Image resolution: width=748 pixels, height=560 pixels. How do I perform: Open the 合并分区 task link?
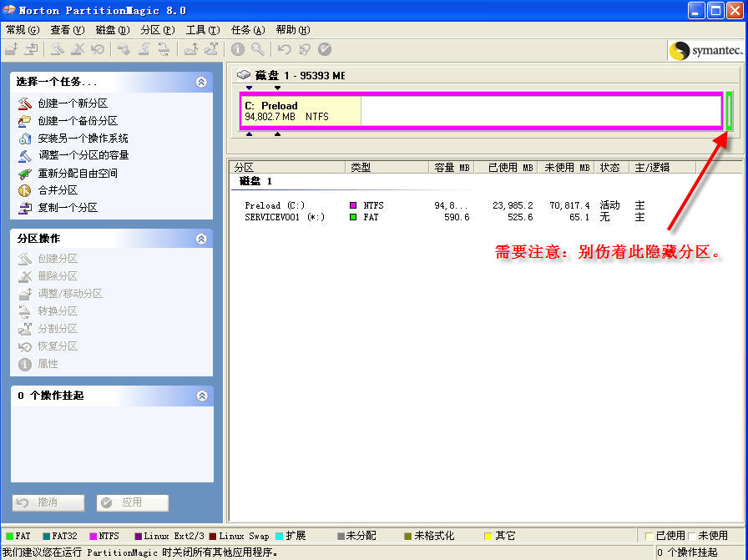tap(58, 190)
